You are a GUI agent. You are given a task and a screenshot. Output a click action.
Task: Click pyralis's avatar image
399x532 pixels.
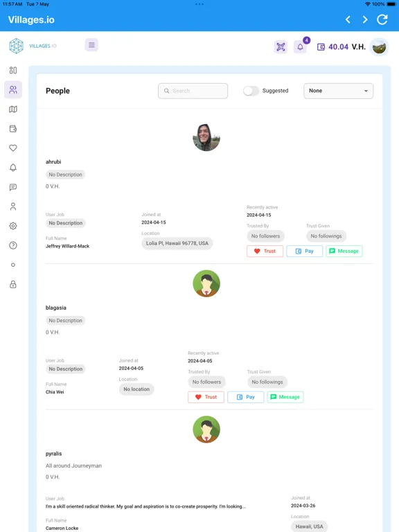coord(206,429)
